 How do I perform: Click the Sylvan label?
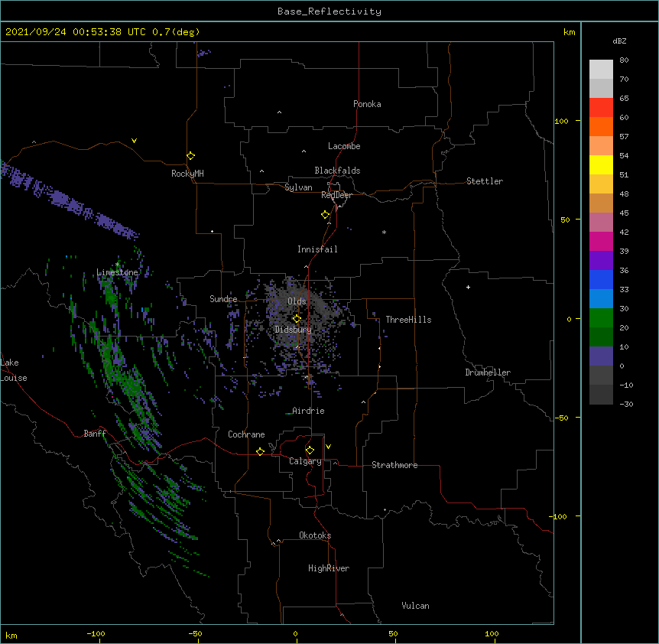point(298,187)
